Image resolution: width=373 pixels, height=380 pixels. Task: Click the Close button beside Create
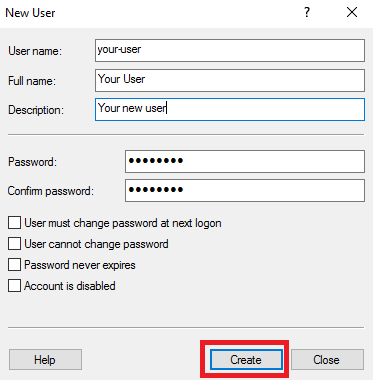[327, 360]
